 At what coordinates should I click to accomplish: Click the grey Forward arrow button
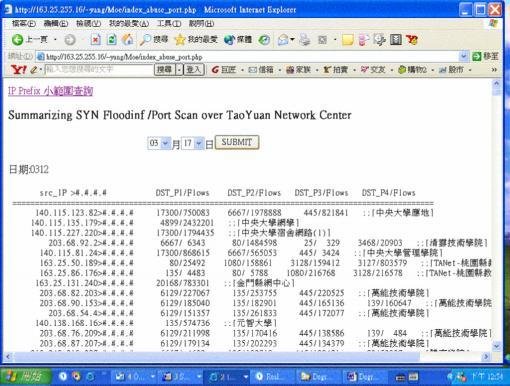tap(70, 40)
